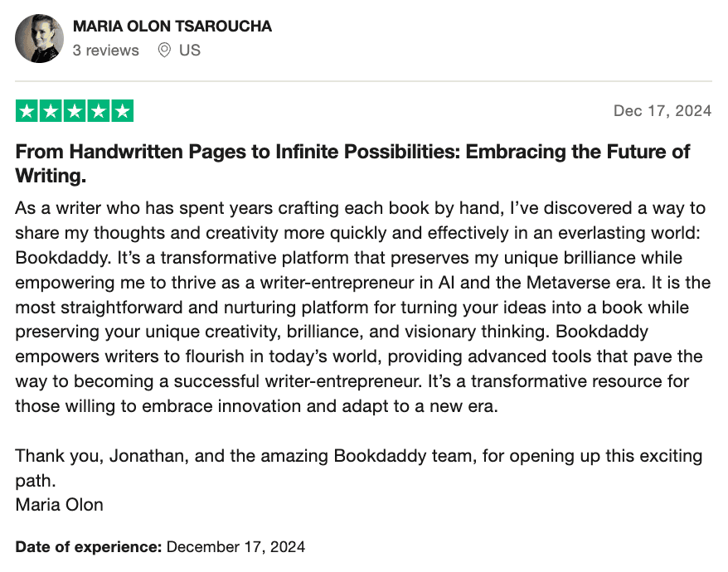Image resolution: width=728 pixels, height=572 pixels.
Task: Click the location pin icon
Action: [x=164, y=51]
